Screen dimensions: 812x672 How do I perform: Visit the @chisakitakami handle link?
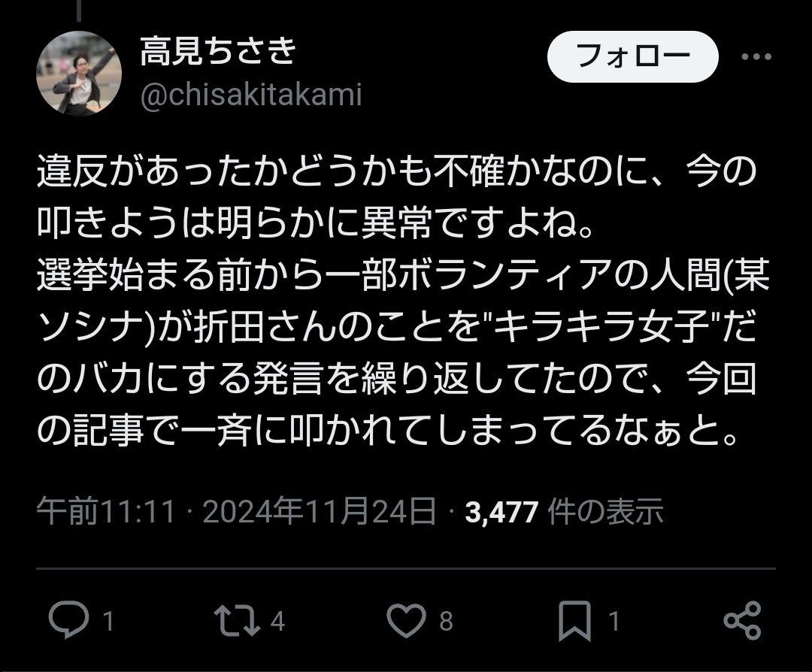tap(251, 95)
